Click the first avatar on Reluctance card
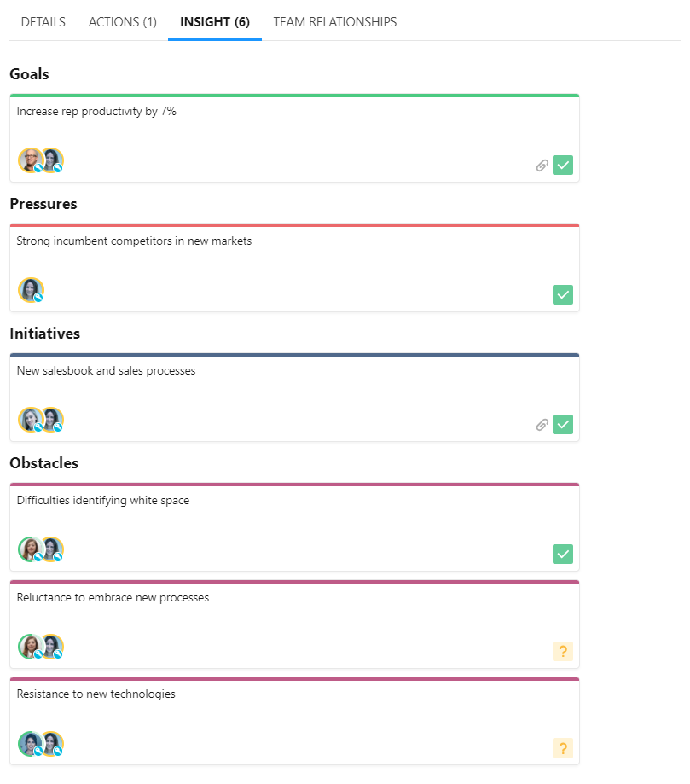Image resolution: width=690 pixels, height=784 pixels. pos(31,647)
